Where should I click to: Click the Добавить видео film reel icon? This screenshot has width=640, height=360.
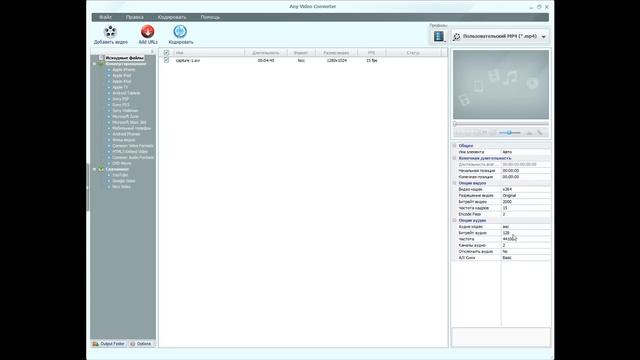click(110, 31)
